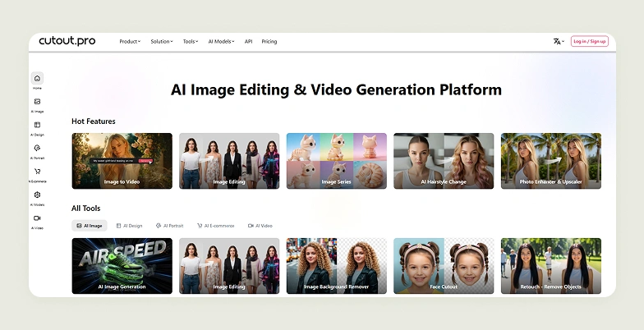Expand the Tools dropdown menu
Viewport: 644px width, 330px height.
pos(191,41)
